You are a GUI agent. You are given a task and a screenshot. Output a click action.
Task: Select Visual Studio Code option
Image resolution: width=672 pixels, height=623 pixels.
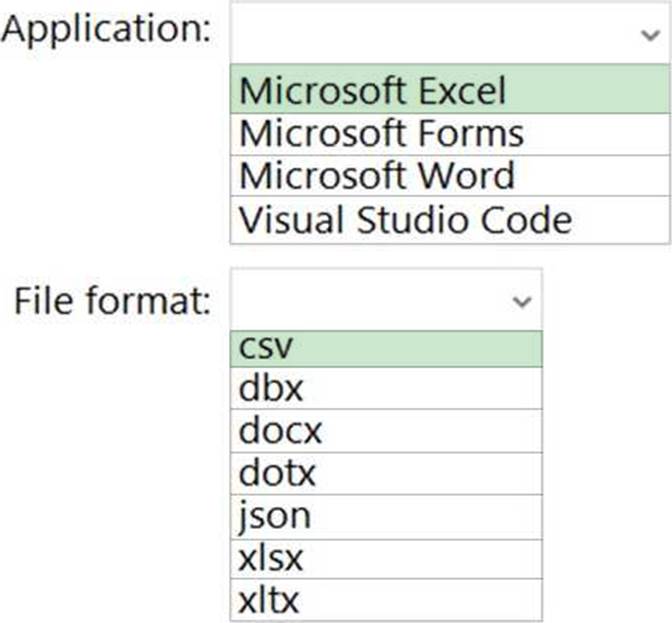(450, 219)
